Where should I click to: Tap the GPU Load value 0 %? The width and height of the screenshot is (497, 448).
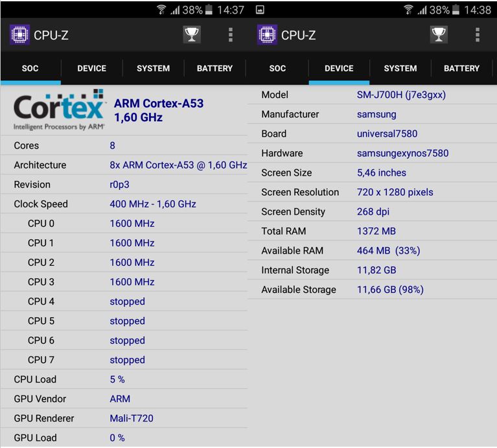click(x=117, y=438)
